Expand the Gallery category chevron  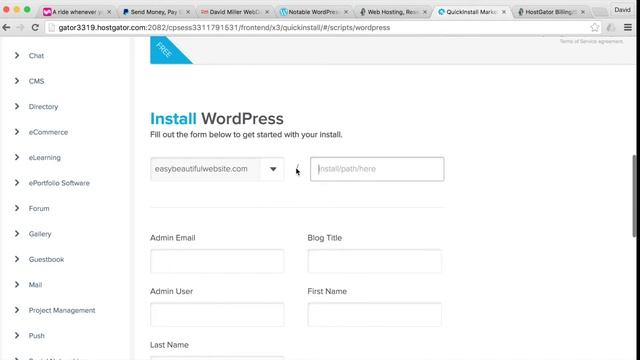coord(17,233)
